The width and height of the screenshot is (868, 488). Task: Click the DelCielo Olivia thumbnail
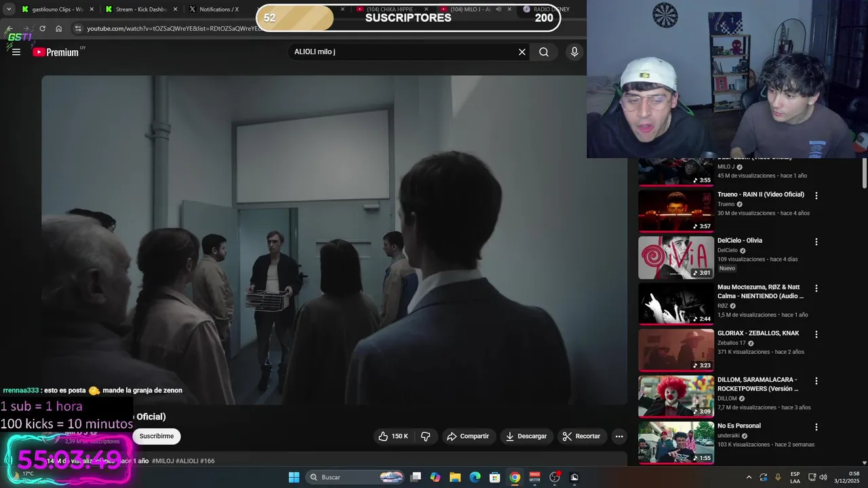pyautogui.click(x=676, y=258)
